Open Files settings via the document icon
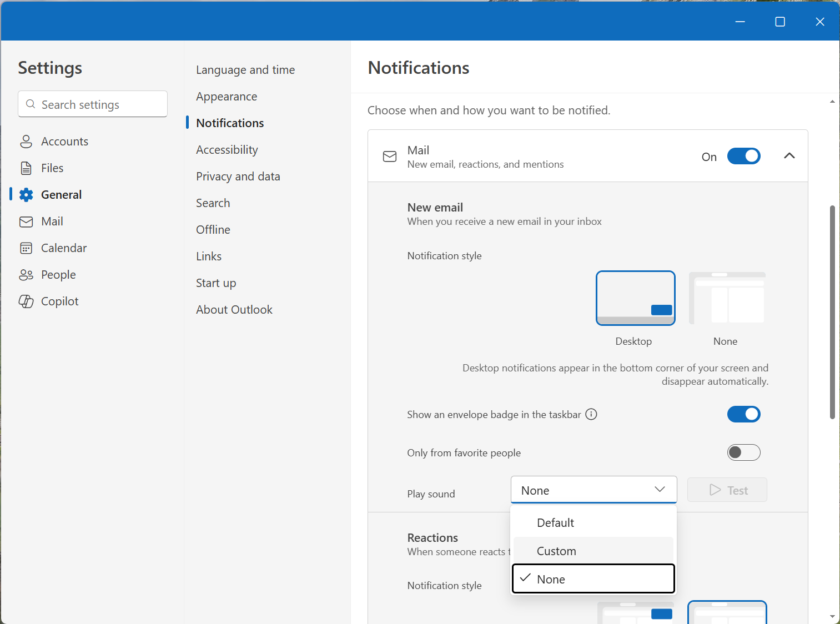Viewport: 840px width, 624px height. (26, 168)
